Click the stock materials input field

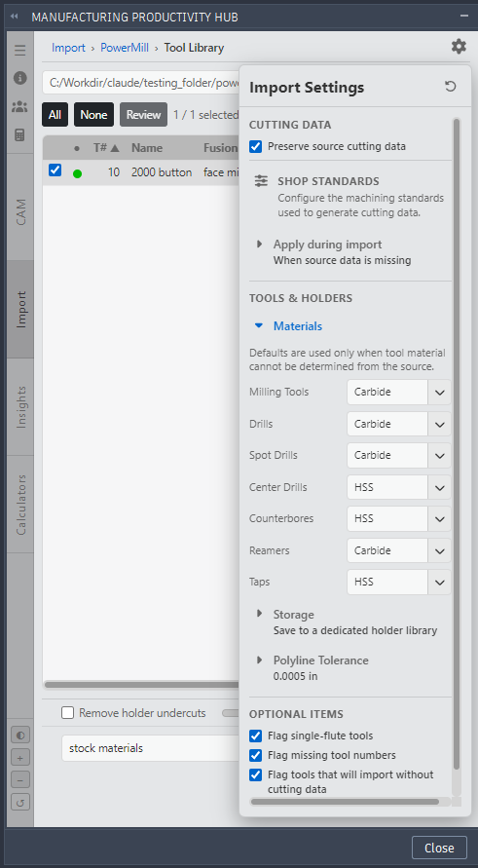pos(151,748)
